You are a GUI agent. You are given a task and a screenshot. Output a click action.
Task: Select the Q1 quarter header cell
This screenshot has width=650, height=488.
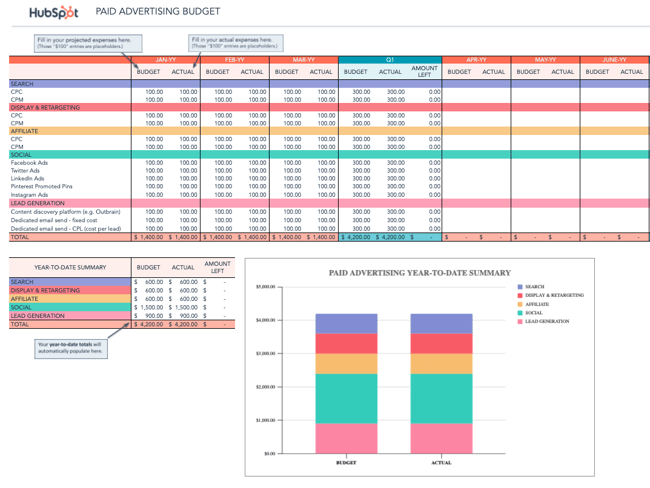[x=390, y=60]
